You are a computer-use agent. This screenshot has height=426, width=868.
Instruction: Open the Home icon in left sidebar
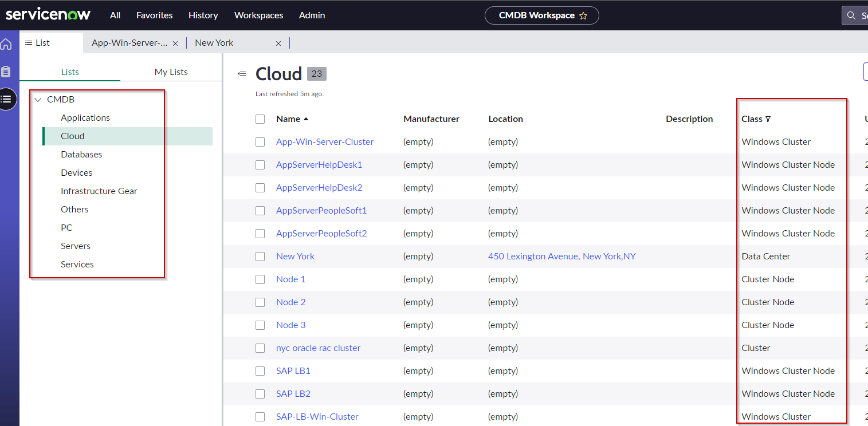point(6,45)
